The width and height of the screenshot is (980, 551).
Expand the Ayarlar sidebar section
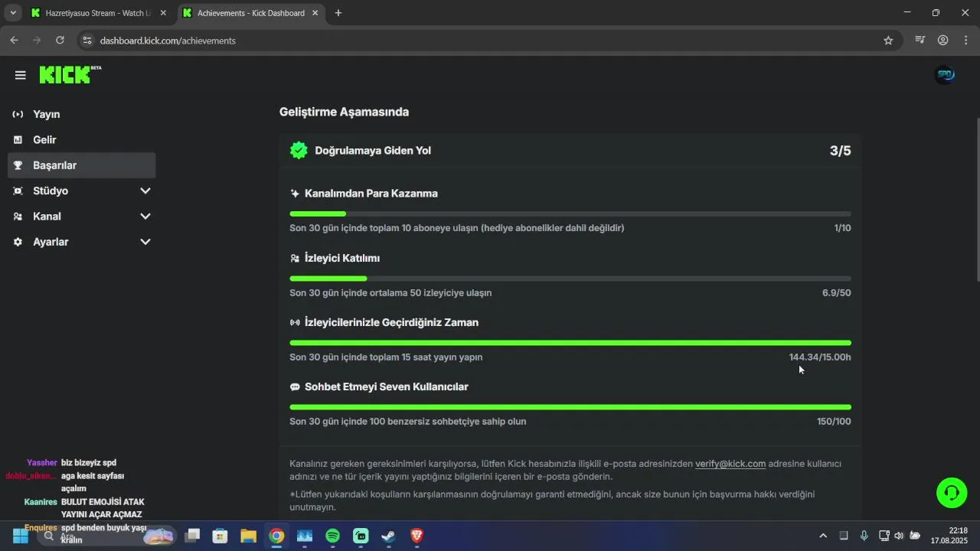(x=145, y=242)
